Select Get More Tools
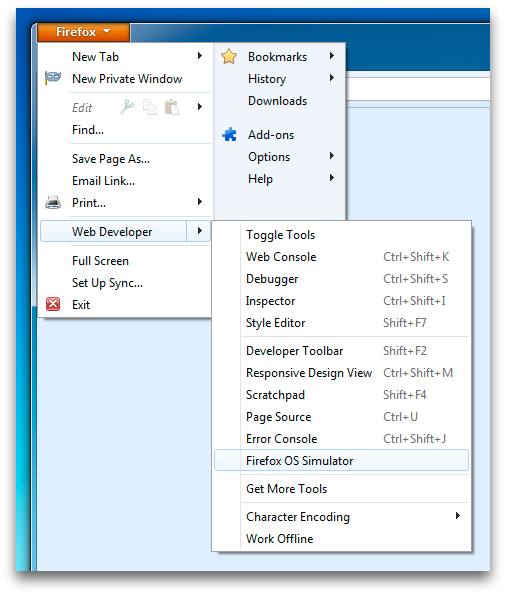The width and height of the screenshot is (506, 595). point(341,489)
